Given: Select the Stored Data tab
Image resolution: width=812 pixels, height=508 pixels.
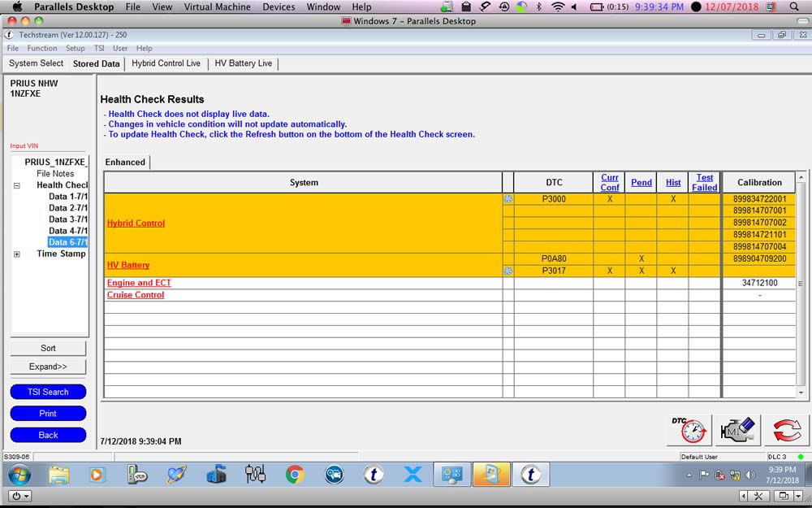Looking at the screenshot, I should point(97,63).
